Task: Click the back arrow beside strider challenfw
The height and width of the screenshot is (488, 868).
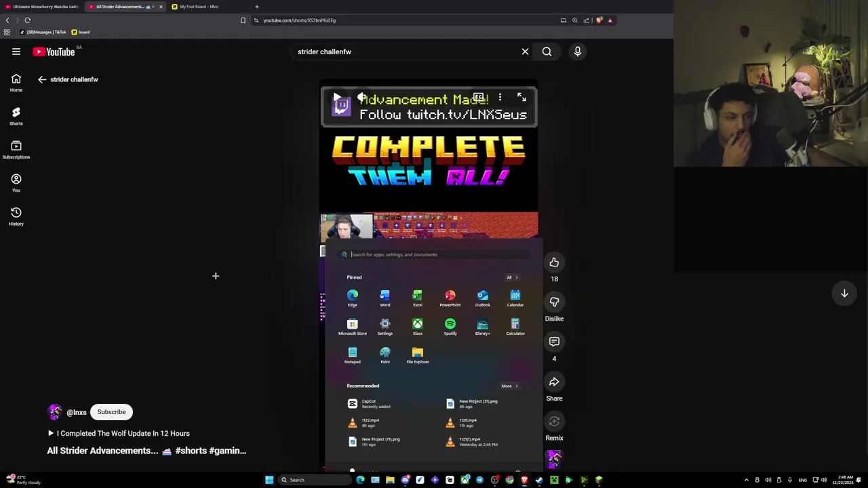Action: tap(42, 79)
